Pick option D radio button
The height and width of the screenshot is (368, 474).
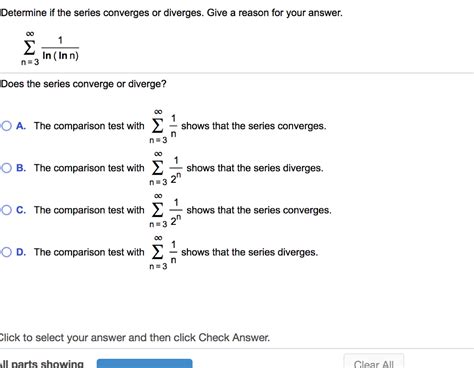tap(6, 252)
